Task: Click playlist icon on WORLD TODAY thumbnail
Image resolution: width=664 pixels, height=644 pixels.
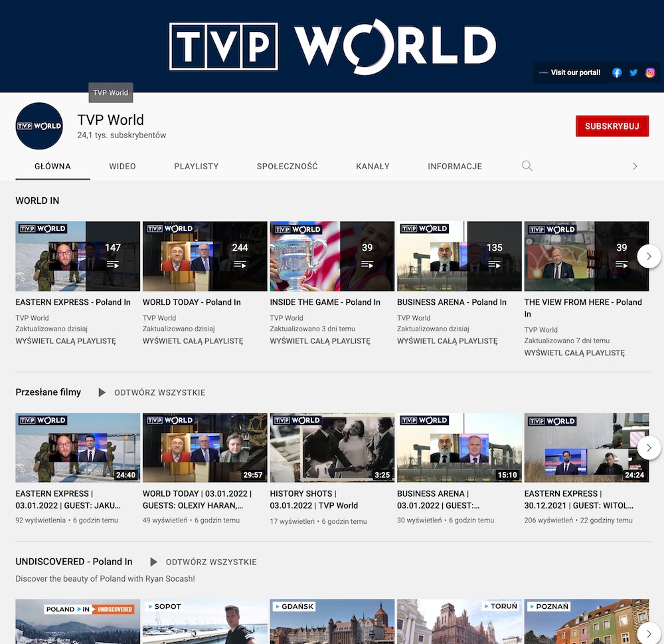Action: [240, 265]
